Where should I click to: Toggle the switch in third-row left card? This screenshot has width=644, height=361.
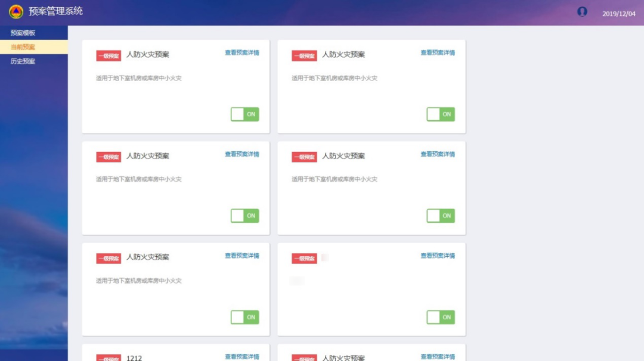(244, 318)
